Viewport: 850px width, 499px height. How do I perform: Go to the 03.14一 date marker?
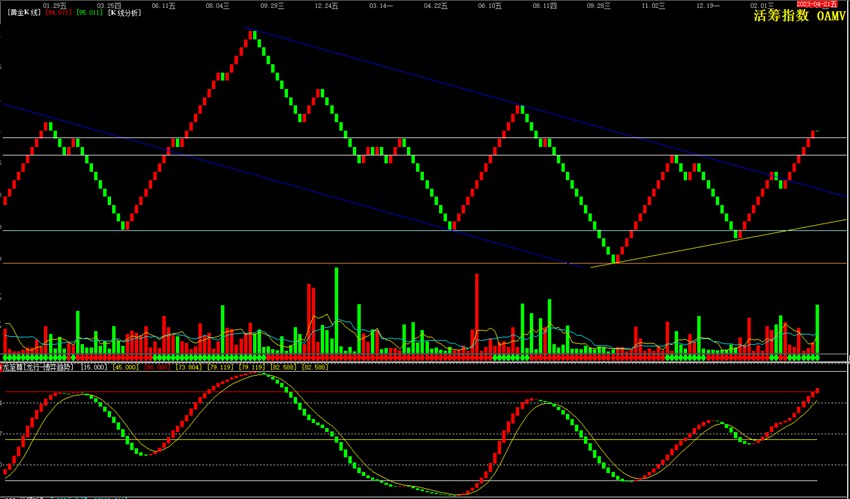[x=381, y=5]
